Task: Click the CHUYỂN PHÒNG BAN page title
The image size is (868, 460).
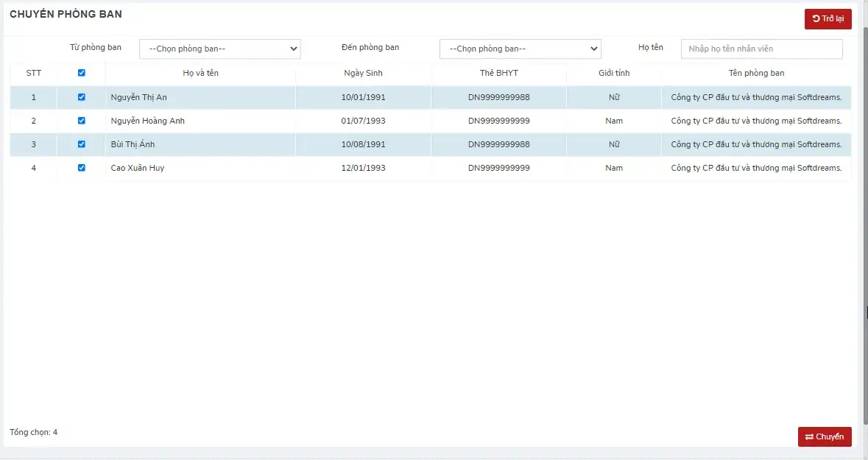Action: (66, 15)
